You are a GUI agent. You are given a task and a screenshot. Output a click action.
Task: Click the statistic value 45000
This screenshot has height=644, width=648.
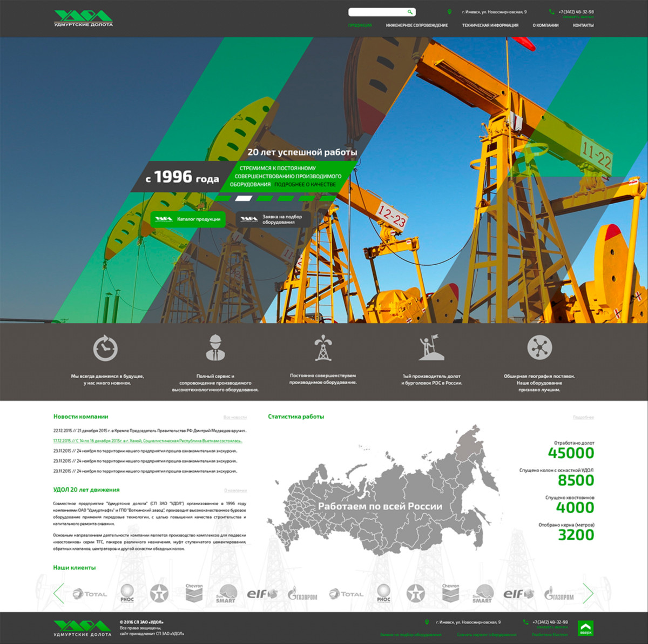tap(571, 453)
